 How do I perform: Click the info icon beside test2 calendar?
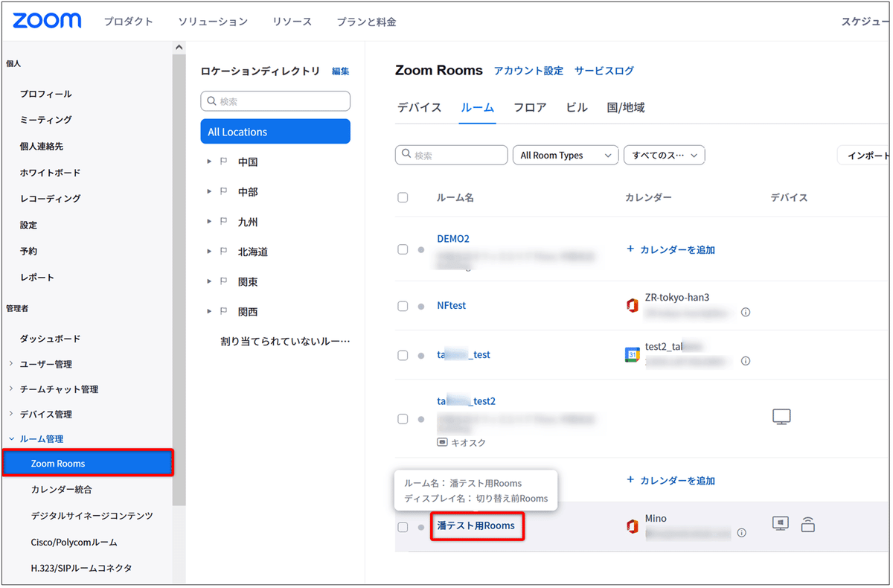(746, 361)
